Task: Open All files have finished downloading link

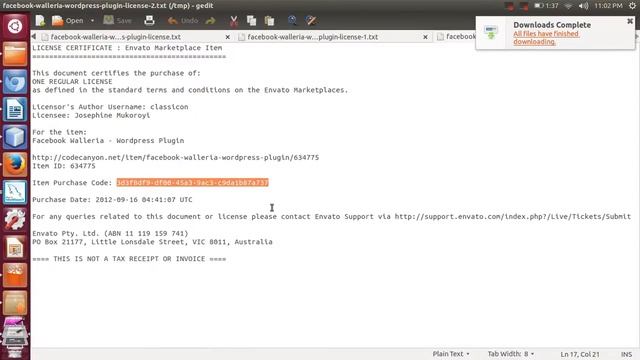Action: [546, 38]
